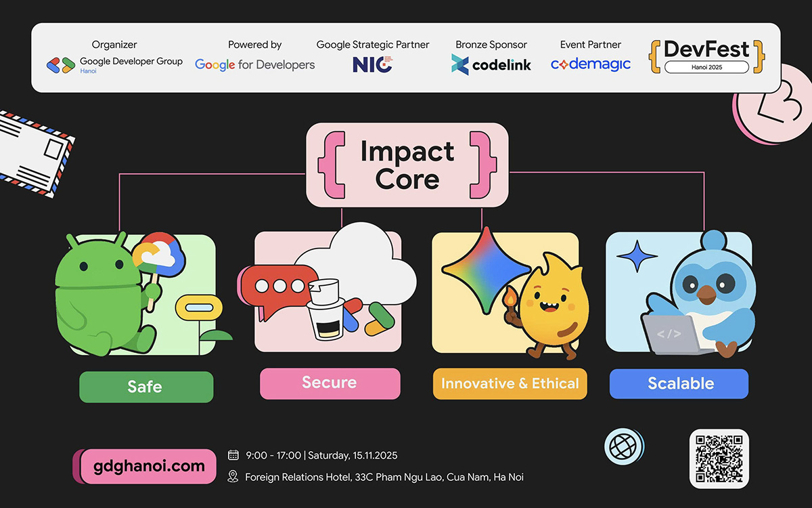Click the Impact Core title box
This screenshot has width=812, height=508.
407,165
